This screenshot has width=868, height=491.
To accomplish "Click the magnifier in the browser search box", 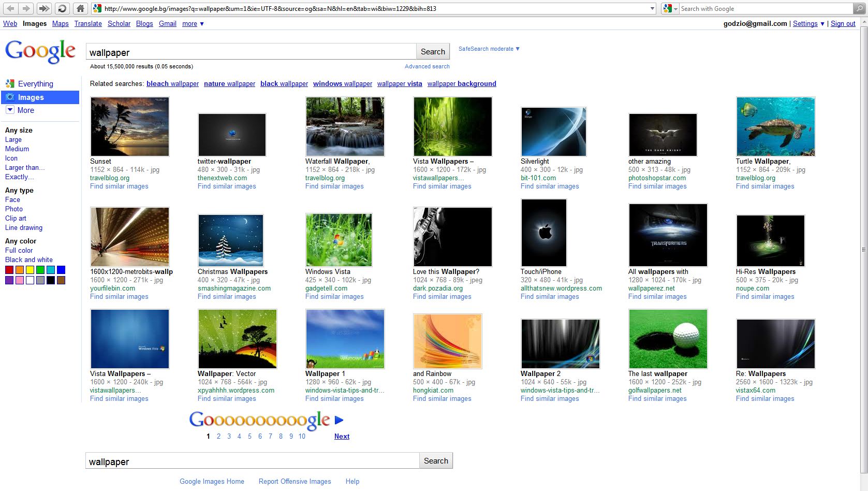I will tap(859, 8).
